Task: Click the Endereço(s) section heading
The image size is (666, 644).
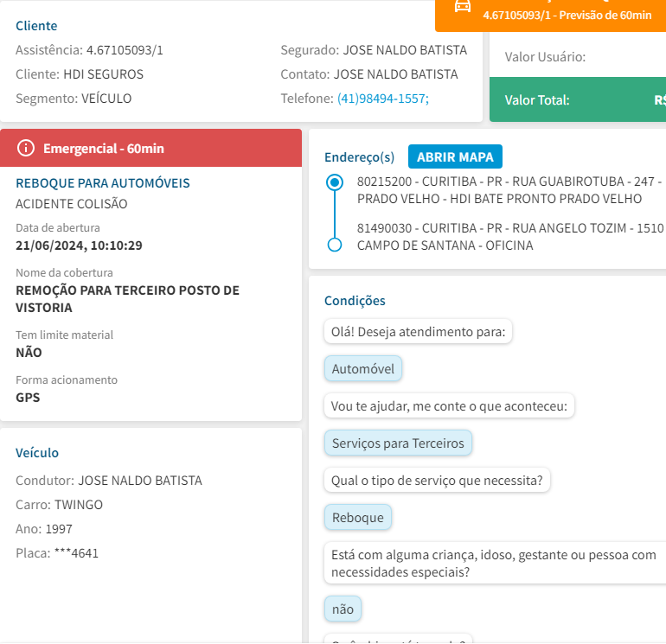Action: (x=359, y=157)
